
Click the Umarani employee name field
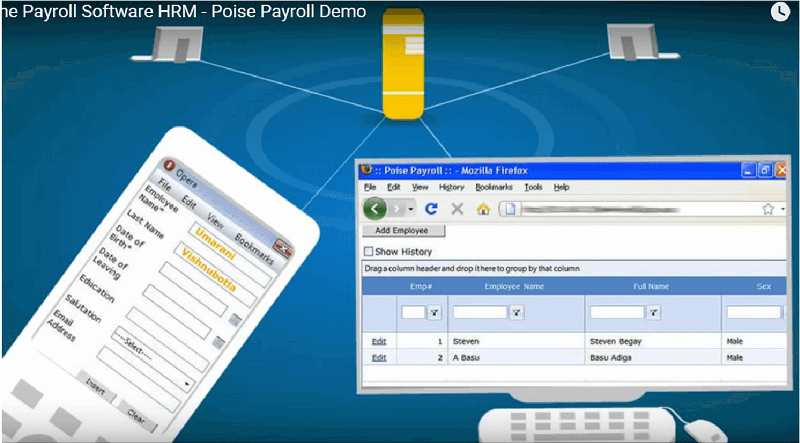(231, 254)
